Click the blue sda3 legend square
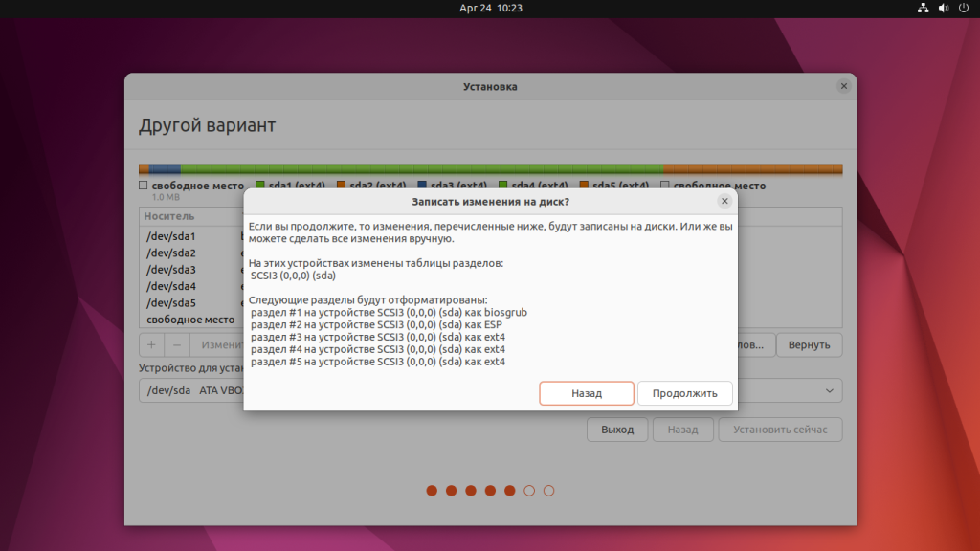 point(422,186)
